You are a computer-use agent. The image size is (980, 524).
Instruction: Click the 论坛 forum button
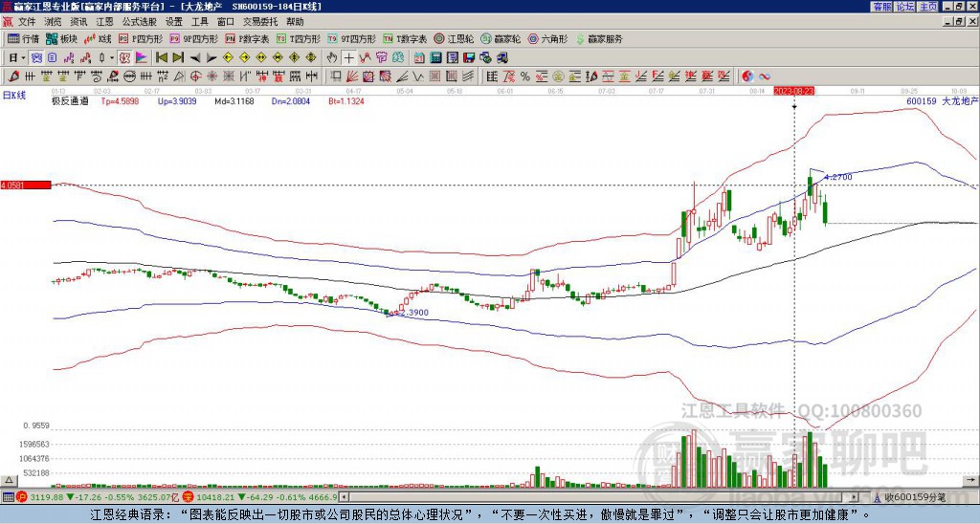(904, 7)
